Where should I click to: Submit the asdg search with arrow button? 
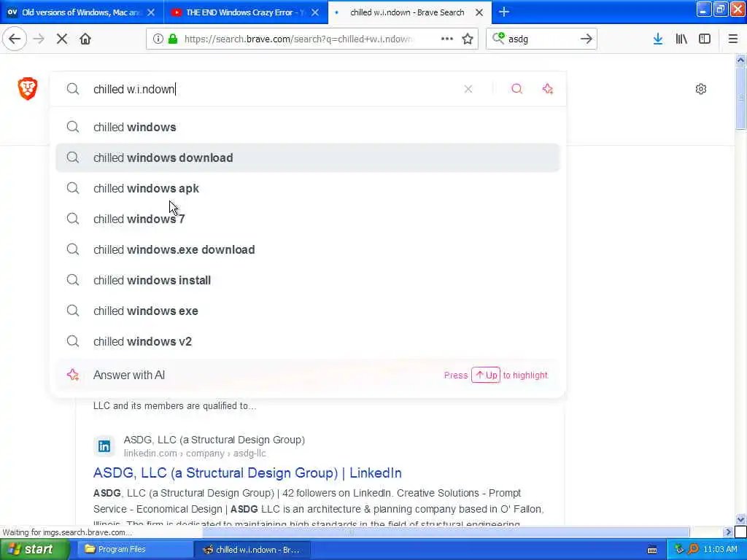pyautogui.click(x=586, y=39)
